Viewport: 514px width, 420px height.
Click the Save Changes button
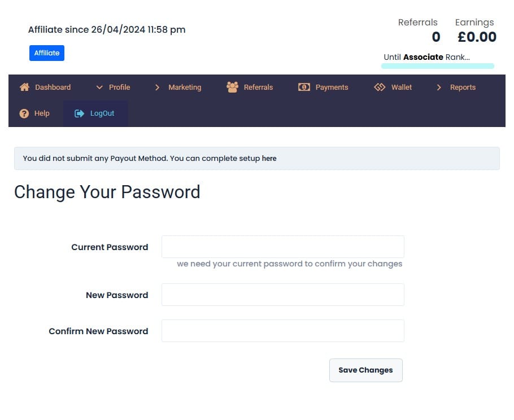[x=366, y=370]
